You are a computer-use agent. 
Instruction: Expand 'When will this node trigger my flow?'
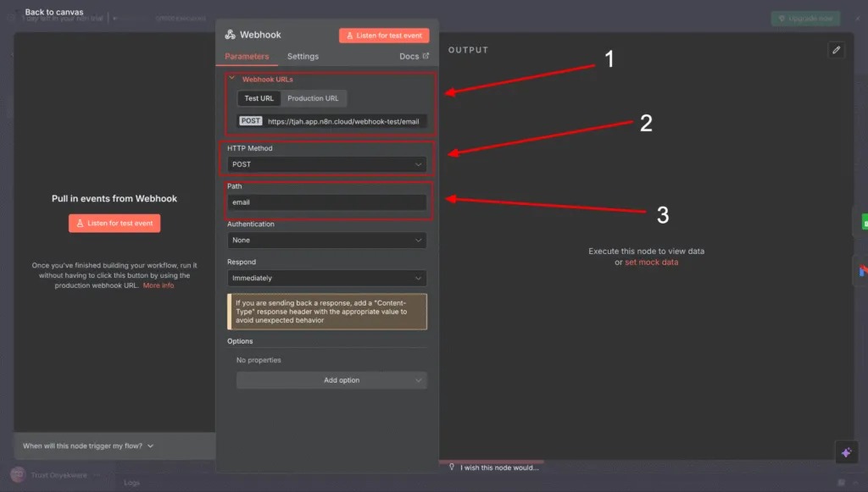coord(88,445)
